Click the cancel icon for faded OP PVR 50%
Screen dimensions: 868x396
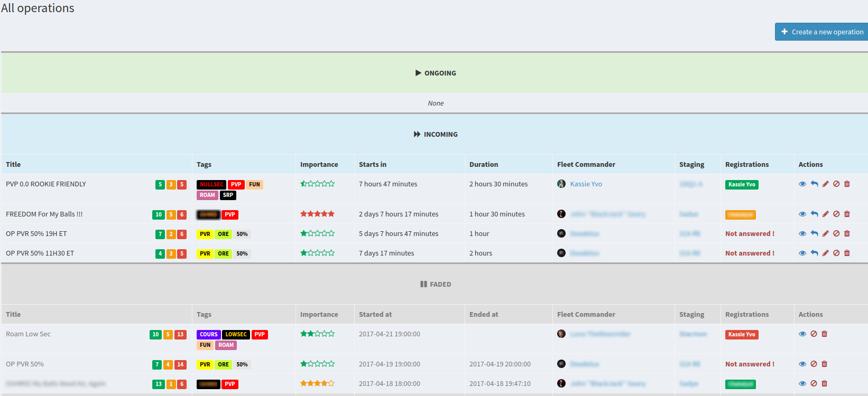(x=814, y=364)
